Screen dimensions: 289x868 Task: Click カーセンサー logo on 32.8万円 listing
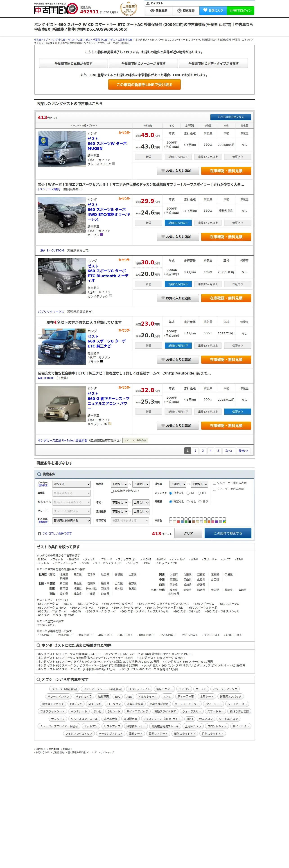tap(124, 388)
